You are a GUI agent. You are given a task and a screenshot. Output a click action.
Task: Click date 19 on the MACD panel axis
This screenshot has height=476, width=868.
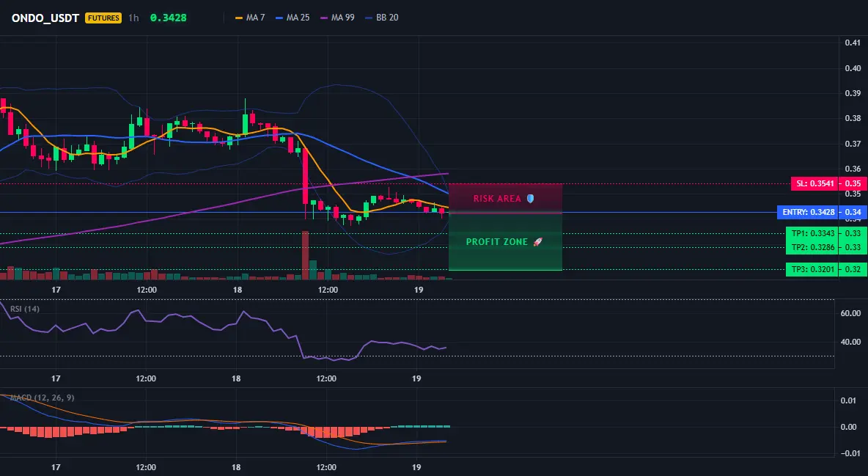click(417, 467)
